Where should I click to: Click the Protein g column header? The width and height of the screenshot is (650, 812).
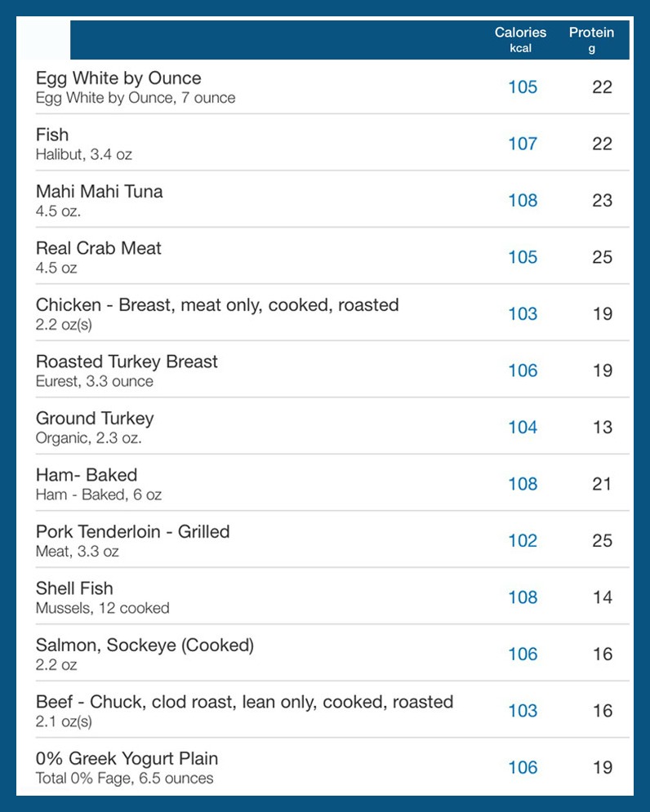point(591,39)
